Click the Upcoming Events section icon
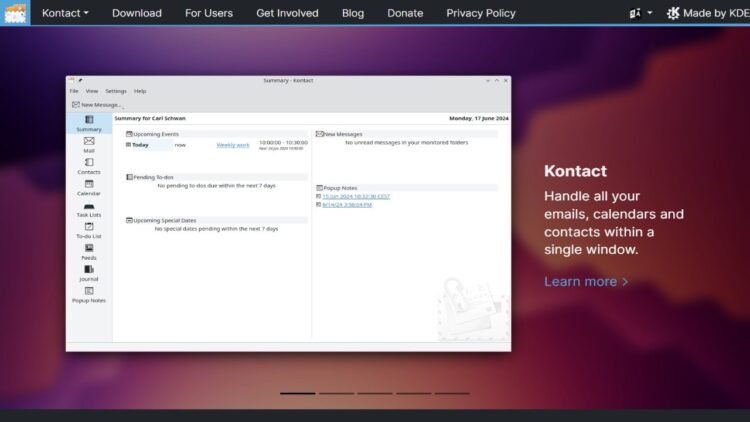Viewport: 750px width, 422px height. (129, 134)
